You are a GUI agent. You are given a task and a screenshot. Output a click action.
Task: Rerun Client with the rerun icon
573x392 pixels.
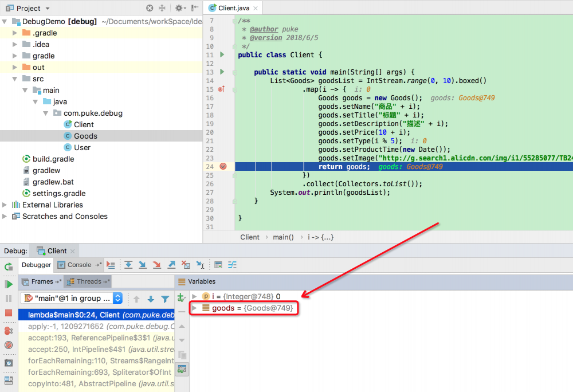coord(9,267)
